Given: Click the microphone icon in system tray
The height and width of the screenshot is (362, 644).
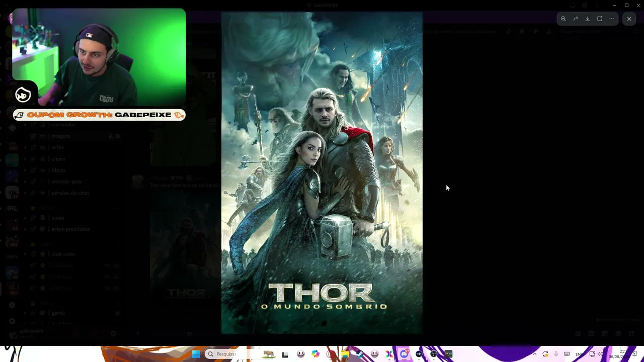Looking at the screenshot, I should [x=556, y=354].
